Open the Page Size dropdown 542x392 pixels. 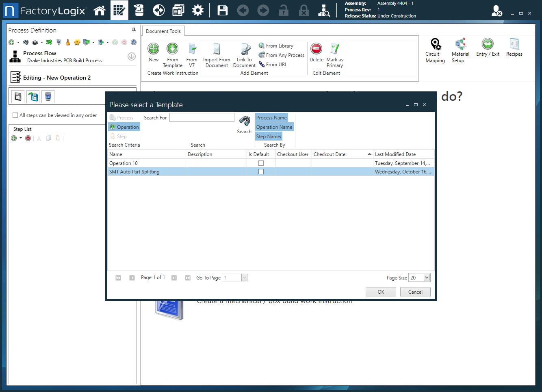427,277
